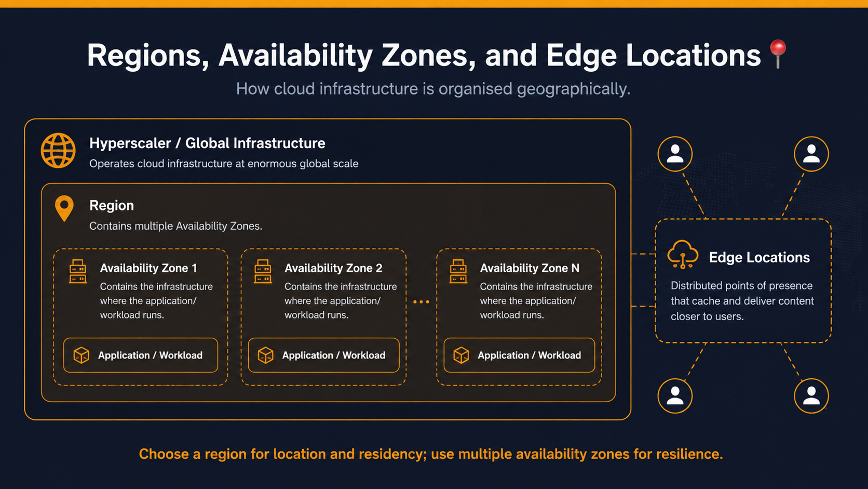Click the server icon in Availability Zone 2
Viewport: 868px width, 489px height.
(x=263, y=271)
